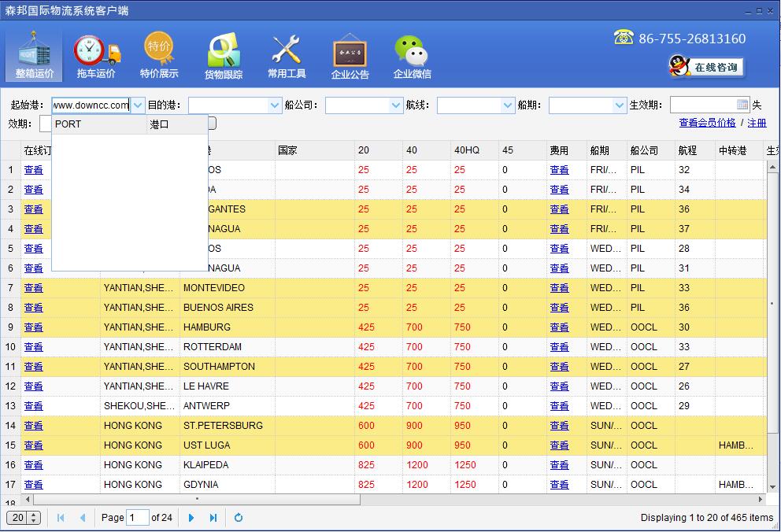Open the 特价展示 special price display
This screenshot has height=532, width=781.
[x=159, y=57]
